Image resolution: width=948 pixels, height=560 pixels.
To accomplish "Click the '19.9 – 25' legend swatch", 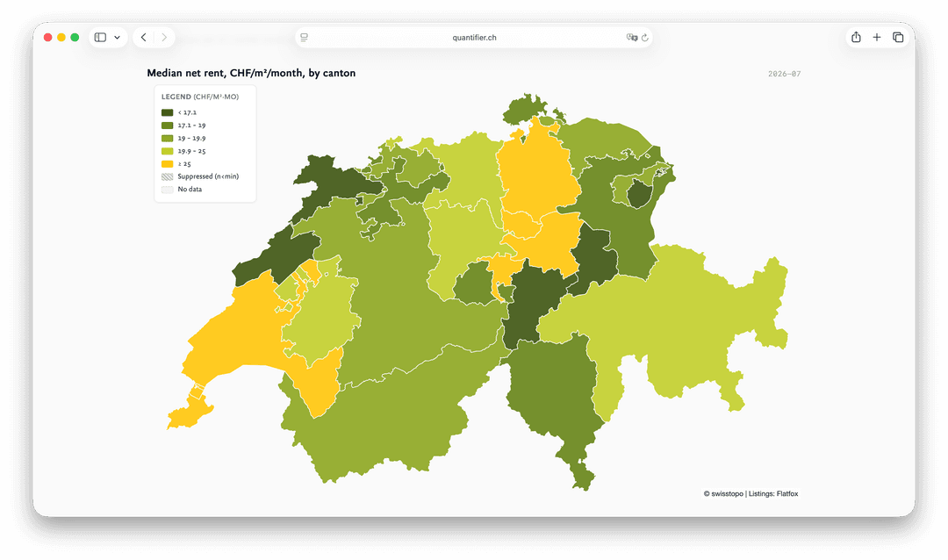I will click(168, 151).
